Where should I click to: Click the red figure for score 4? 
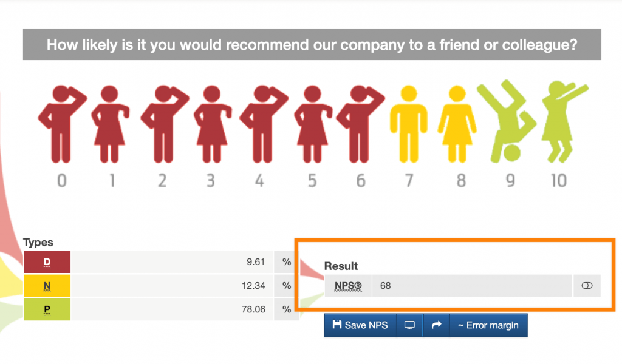(x=263, y=124)
